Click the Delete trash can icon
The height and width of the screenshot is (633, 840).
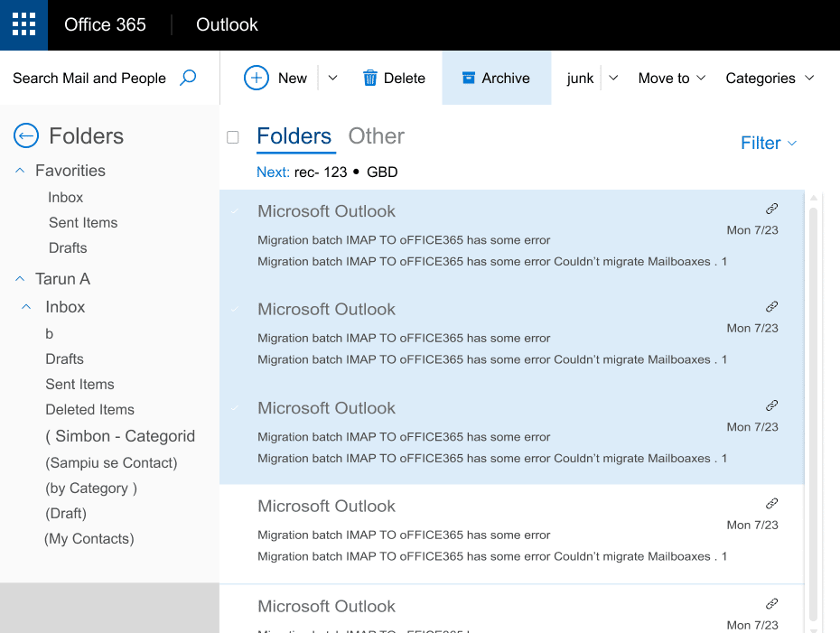pyautogui.click(x=370, y=79)
